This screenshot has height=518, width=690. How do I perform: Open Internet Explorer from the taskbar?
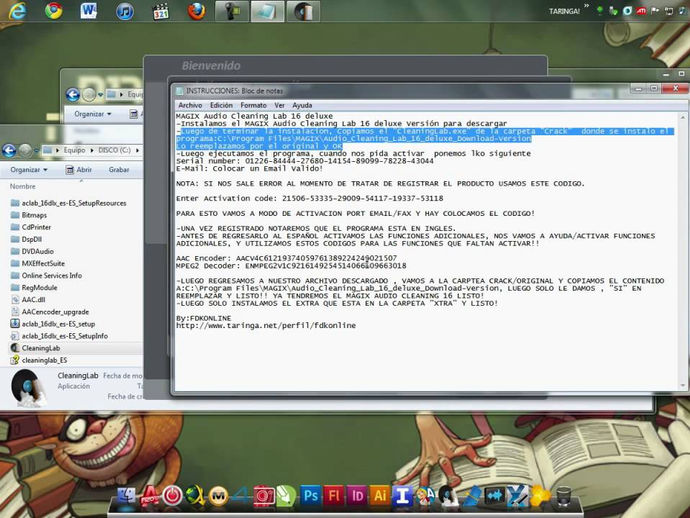pos(17,11)
